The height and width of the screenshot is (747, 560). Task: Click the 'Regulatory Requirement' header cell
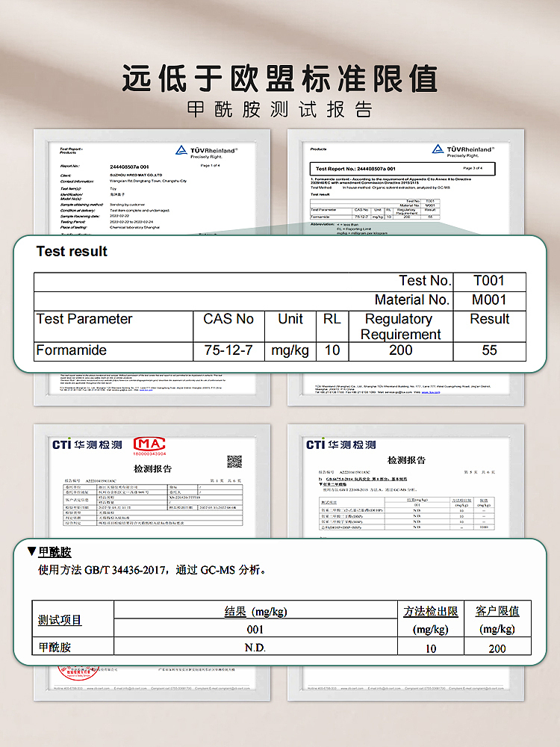point(400,326)
